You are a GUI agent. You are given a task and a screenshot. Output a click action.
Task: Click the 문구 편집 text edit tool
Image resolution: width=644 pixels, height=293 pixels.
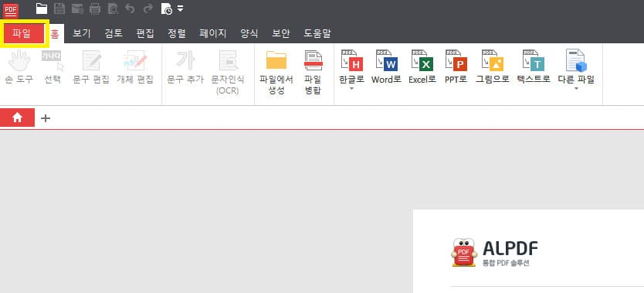pos(91,67)
